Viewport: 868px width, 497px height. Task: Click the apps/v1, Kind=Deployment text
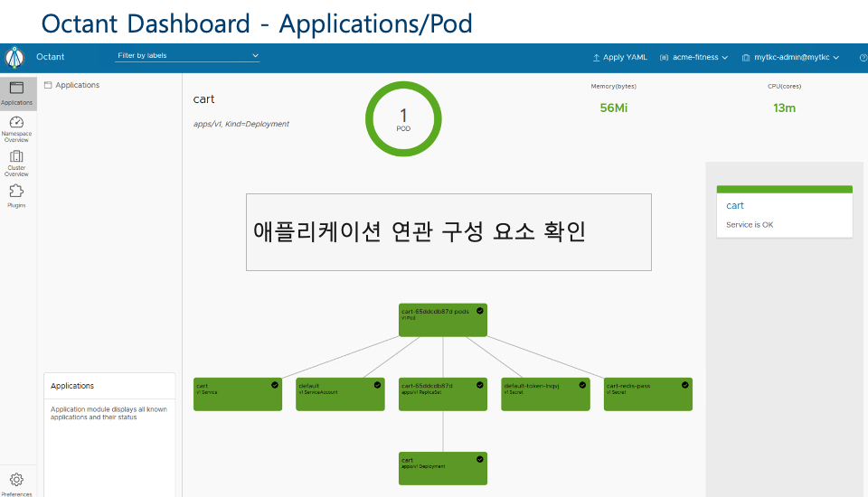pos(241,124)
